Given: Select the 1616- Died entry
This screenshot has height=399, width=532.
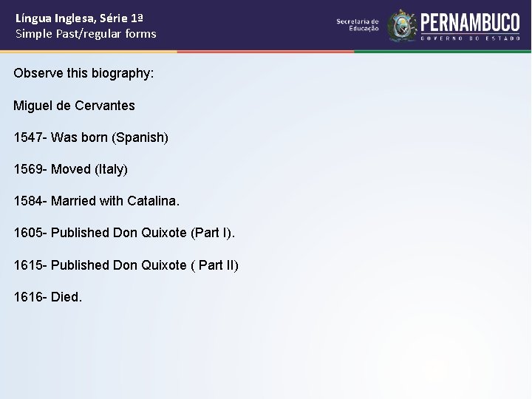Looking at the screenshot, I should point(48,297).
